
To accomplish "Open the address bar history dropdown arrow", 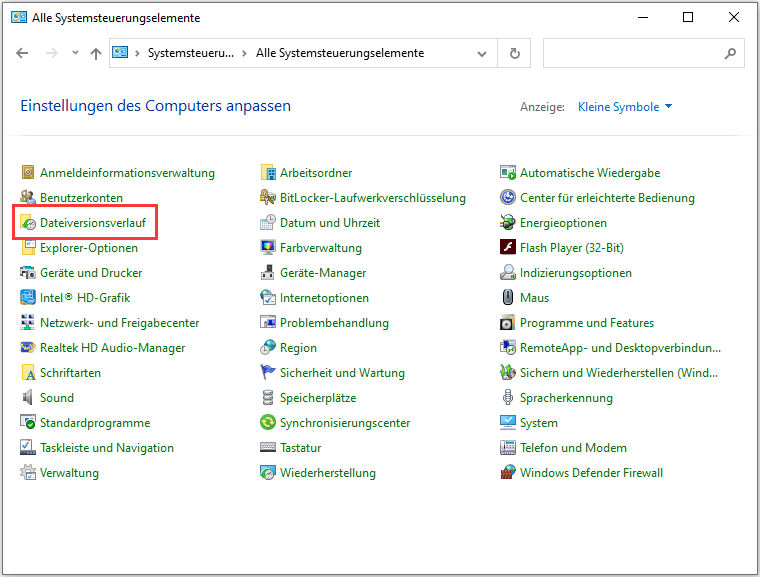I will tap(482, 53).
